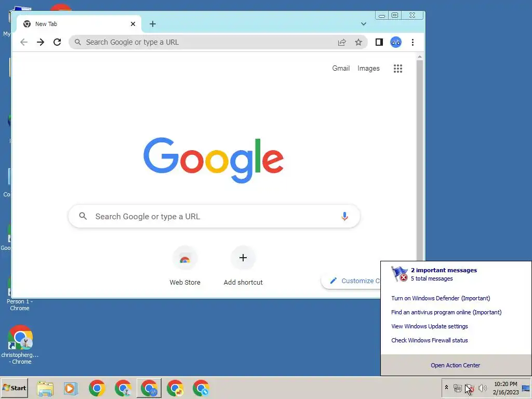Open the Gmail link
The image size is (532, 399).
click(x=341, y=68)
